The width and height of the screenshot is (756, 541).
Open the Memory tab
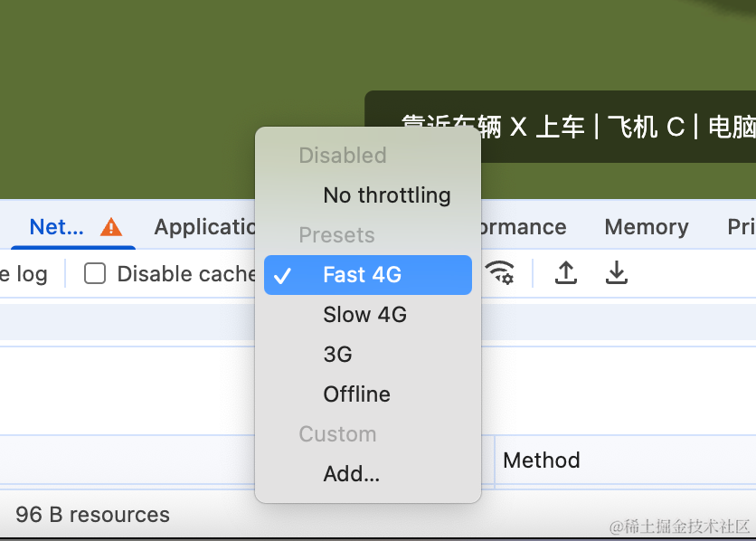[x=647, y=227]
